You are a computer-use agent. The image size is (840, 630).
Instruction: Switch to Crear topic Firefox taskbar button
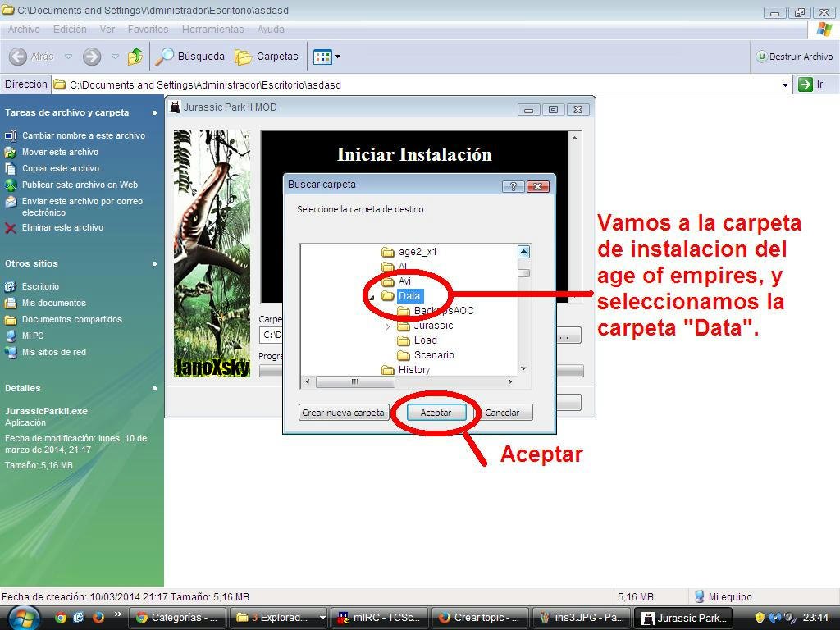[x=480, y=618]
